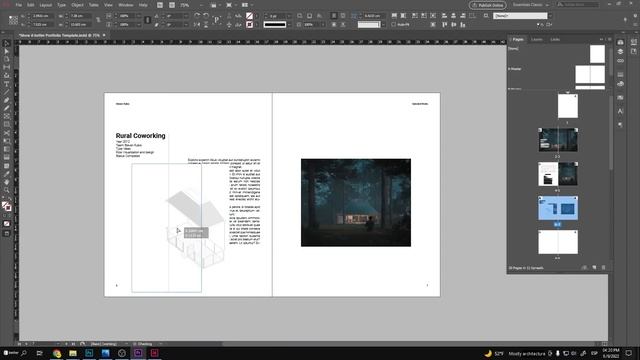Create new page in Pages panel
This screenshot has width=640, height=360.
pyautogui.click(x=594, y=268)
